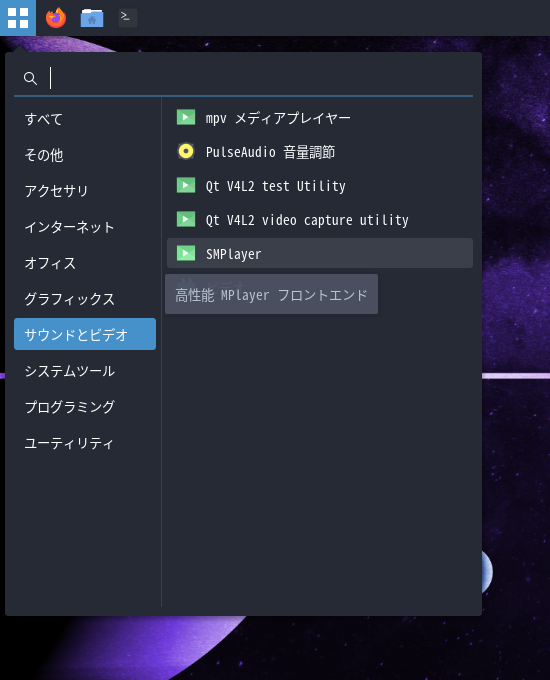The height and width of the screenshot is (680, 550).
Task: Open the プログラミング category
Action: point(85,406)
